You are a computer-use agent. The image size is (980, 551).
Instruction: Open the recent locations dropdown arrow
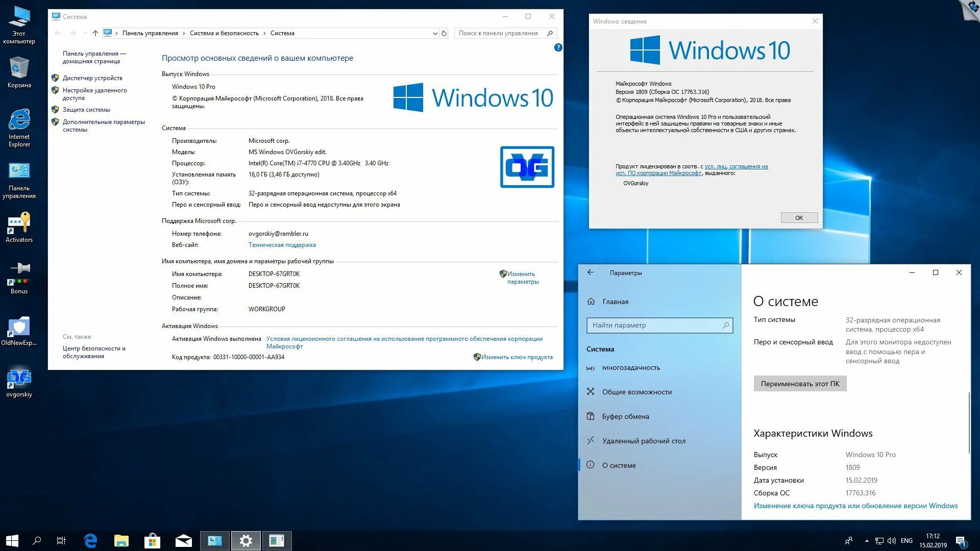pyautogui.click(x=85, y=33)
